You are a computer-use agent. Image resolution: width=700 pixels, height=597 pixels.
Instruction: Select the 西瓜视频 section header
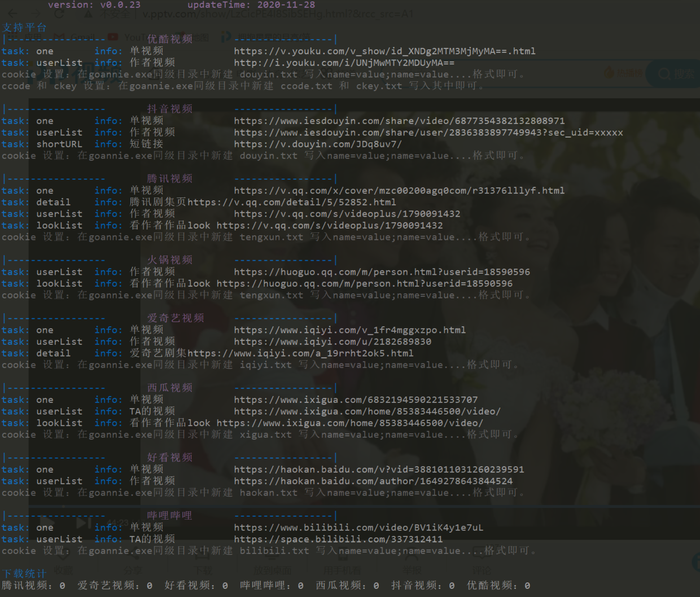[x=170, y=388]
